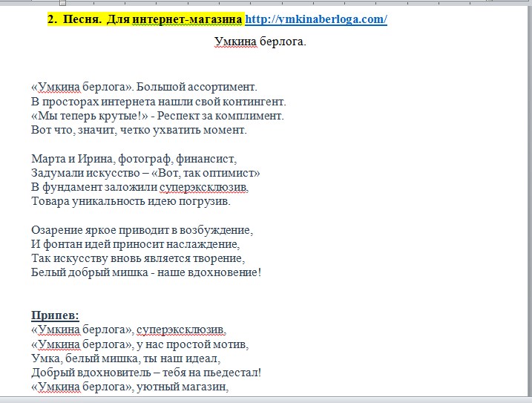This screenshot has width=532, height=403.
Task: Click the line "«Умкина берлога», у нас простой мотив,"
Action: [139, 344]
